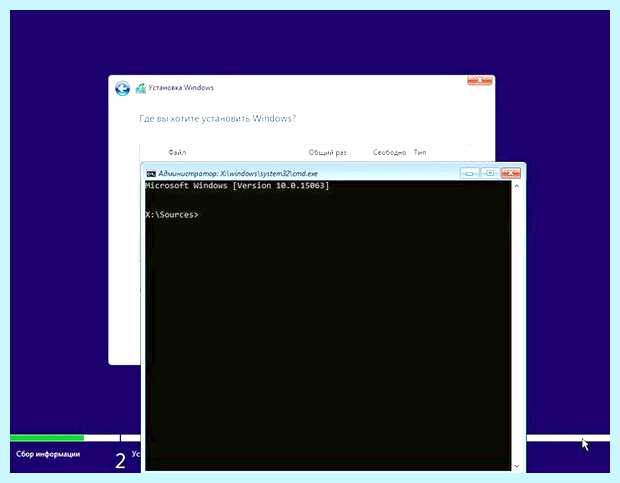Screen dimensions: 620x483
Task: Click the command prompt title bar text
Action: (x=238, y=174)
